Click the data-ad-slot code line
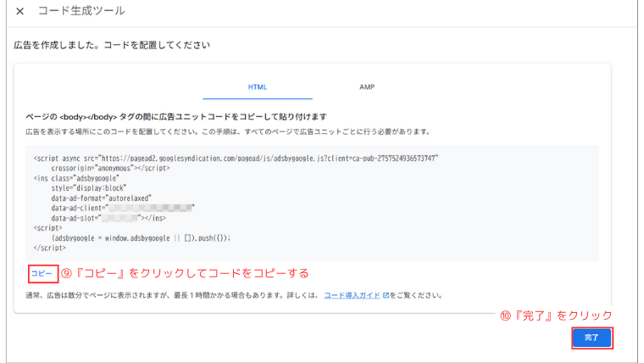644x363 pixels. click(108, 218)
